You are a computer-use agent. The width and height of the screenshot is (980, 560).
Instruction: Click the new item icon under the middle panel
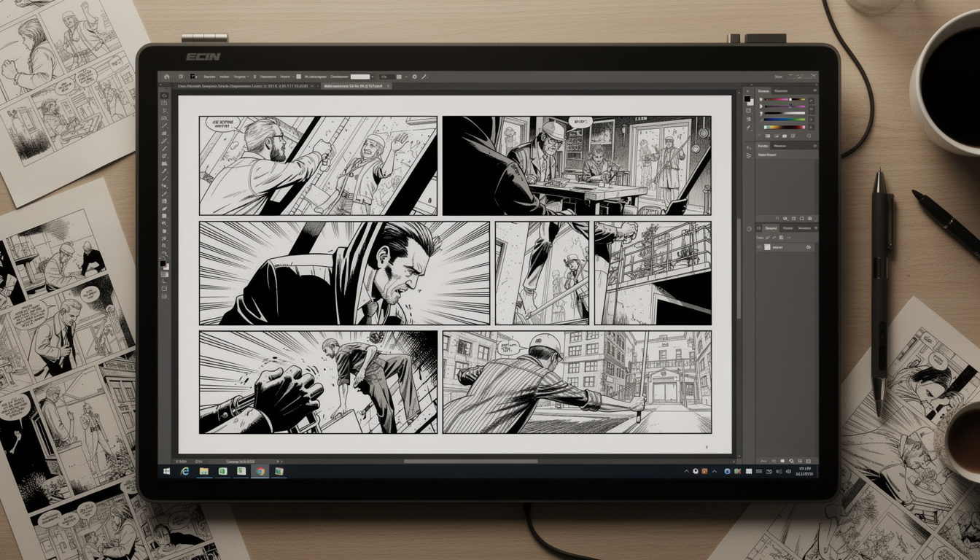802,218
